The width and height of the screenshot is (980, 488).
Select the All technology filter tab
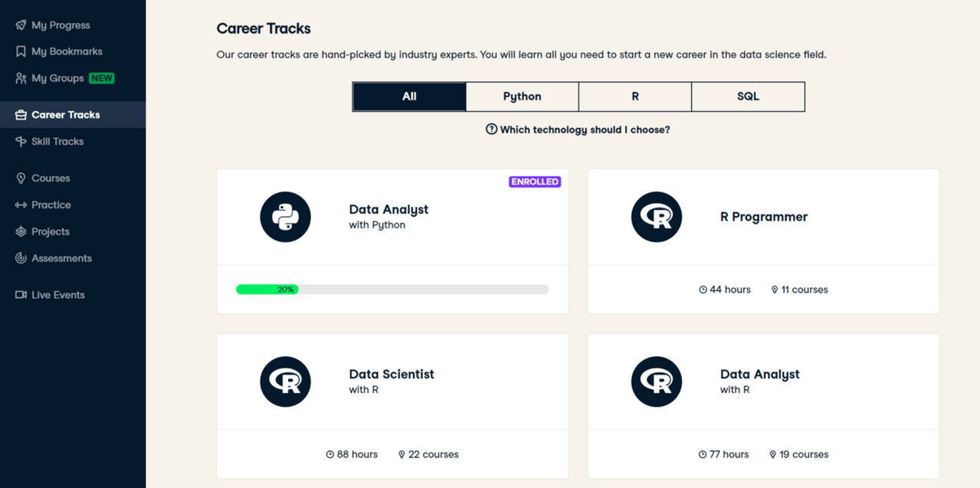pos(409,97)
